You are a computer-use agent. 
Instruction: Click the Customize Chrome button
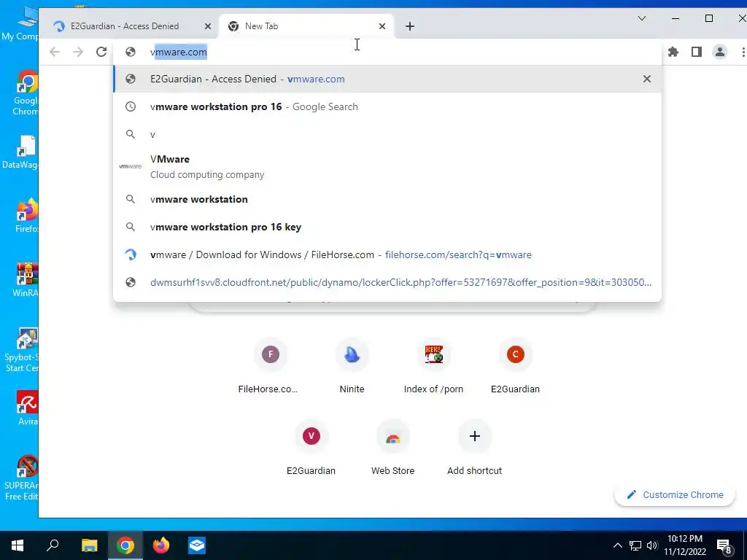(x=675, y=495)
